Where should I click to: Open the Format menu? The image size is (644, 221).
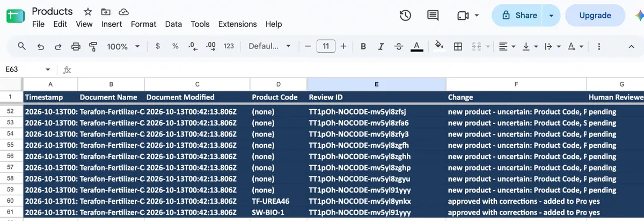[x=144, y=24]
